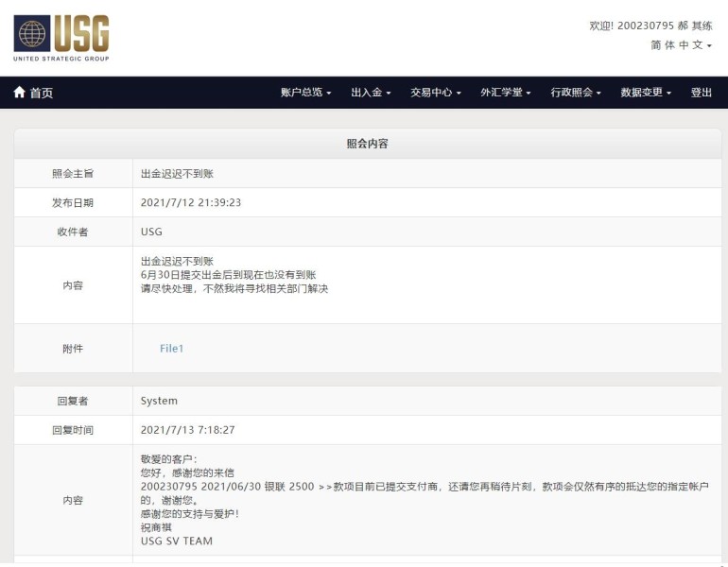728x567 pixels.
Task: Select the 回复时间 label cell
Action: [73, 430]
